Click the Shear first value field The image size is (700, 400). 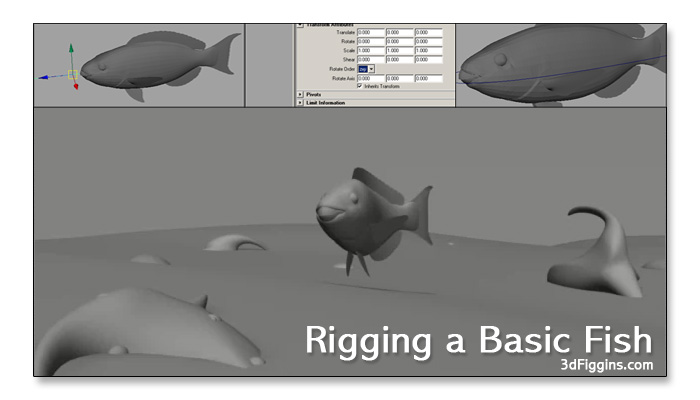coord(371,59)
